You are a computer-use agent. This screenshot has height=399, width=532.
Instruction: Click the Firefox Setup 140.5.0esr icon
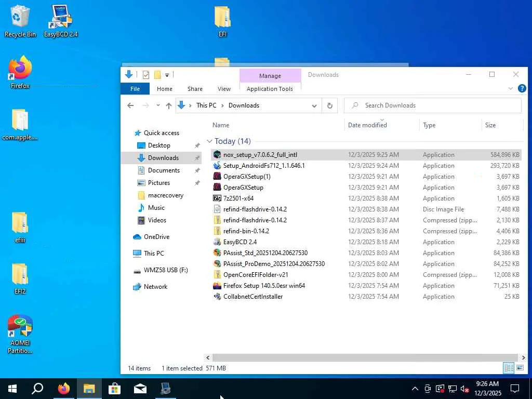pyautogui.click(x=217, y=286)
